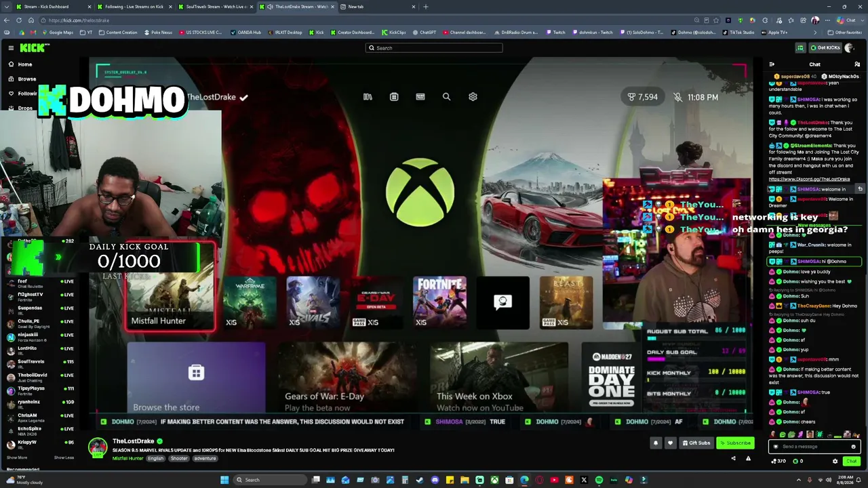The image size is (868, 488).
Task: Expand the browser tab search dropdown
Action: 6,7
